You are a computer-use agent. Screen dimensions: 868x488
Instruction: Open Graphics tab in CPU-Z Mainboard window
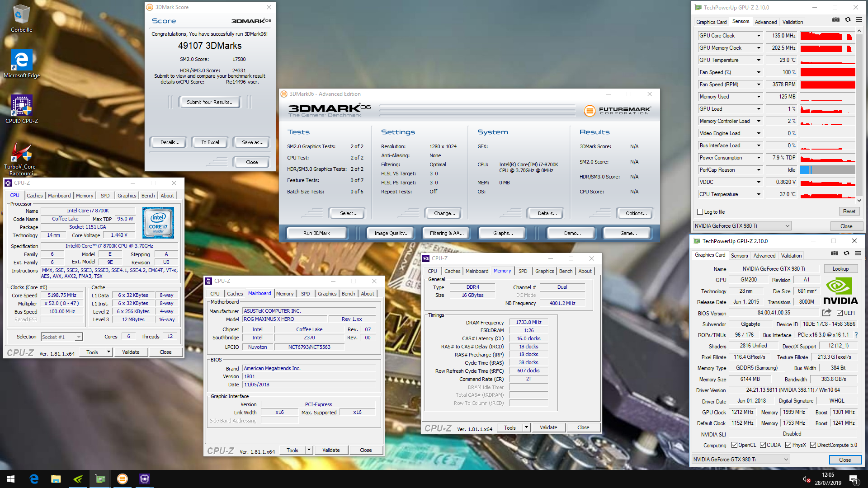(327, 294)
